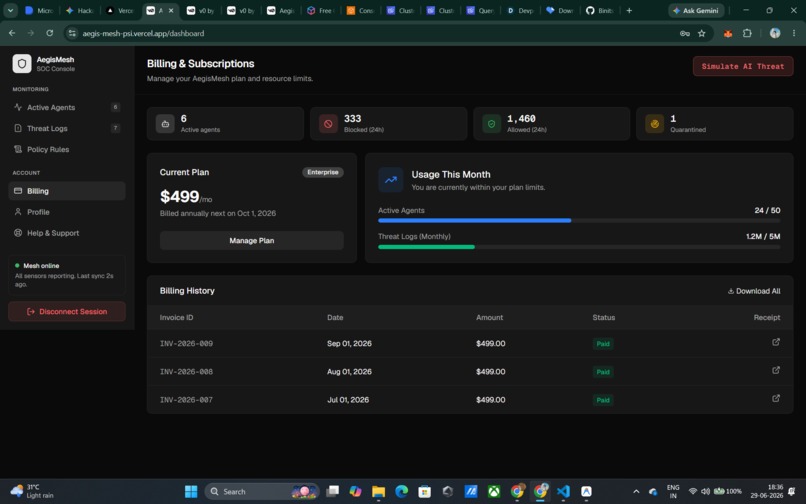Expand the tab search dropdown arrow

(10, 10)
